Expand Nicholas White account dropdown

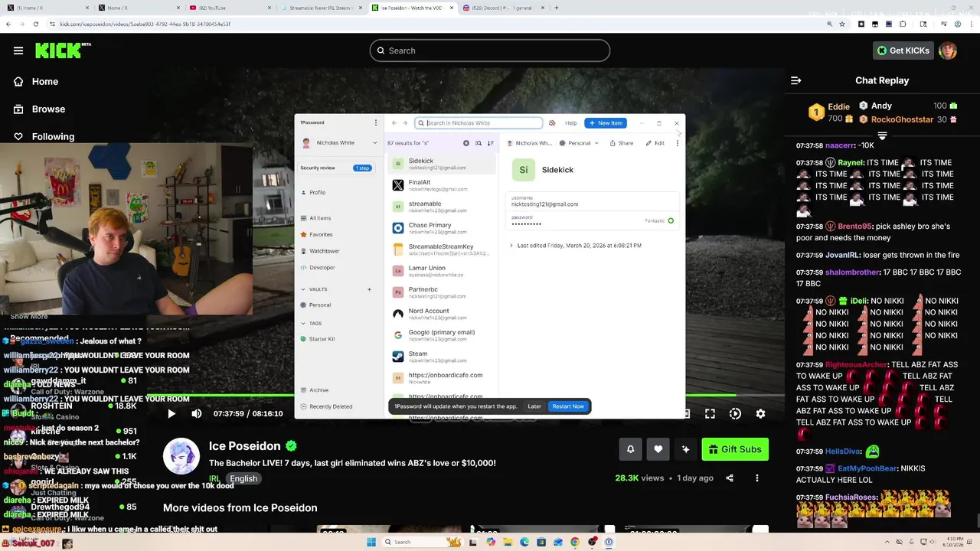(340, 143)
